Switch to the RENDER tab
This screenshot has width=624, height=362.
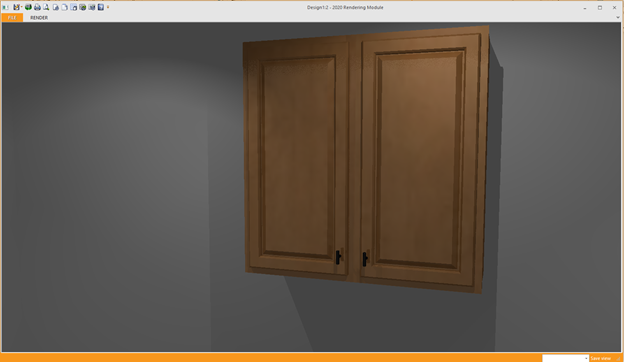(39, 18)
